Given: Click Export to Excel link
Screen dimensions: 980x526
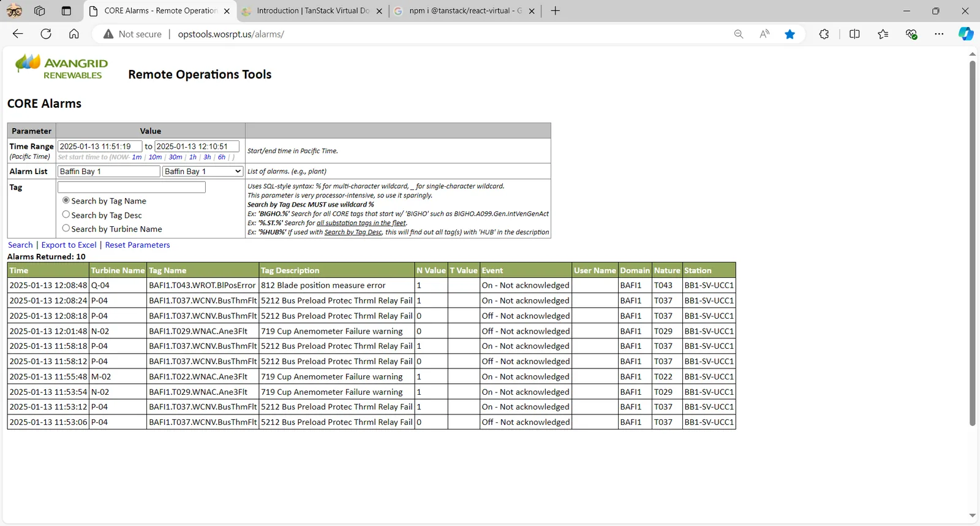Looking at the screenshot, I should point(69,245).
